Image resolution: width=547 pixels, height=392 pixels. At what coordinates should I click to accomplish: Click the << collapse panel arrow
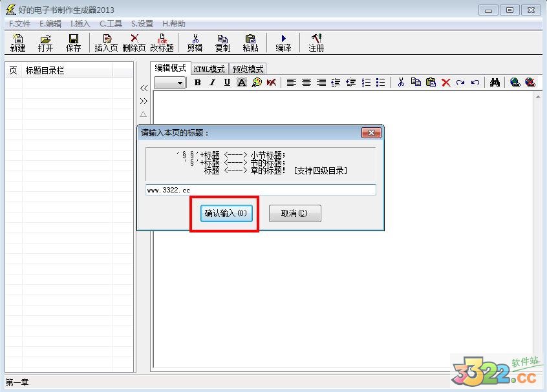(x=144, y=88)
